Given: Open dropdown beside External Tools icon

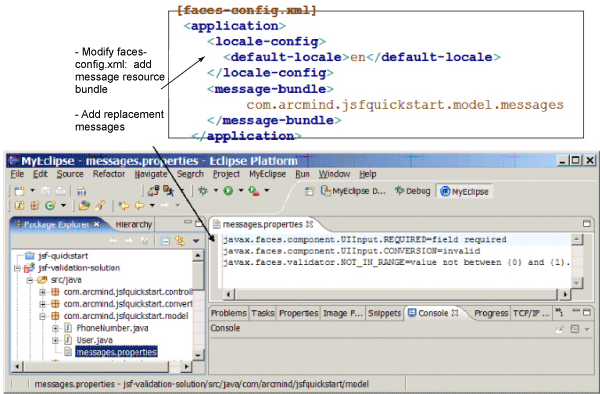Looking at the screenshot, I should coord(267,190).
